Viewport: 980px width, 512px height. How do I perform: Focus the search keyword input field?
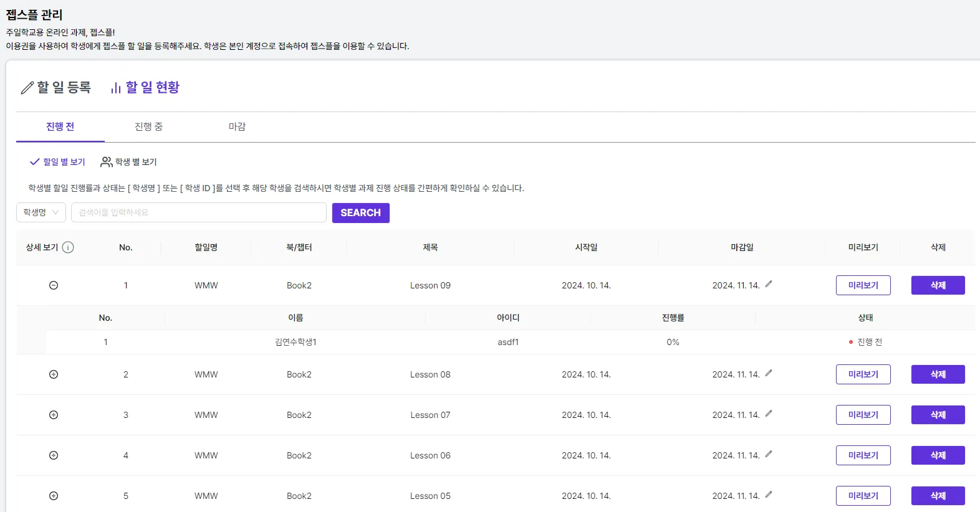[x=199, y=212]
